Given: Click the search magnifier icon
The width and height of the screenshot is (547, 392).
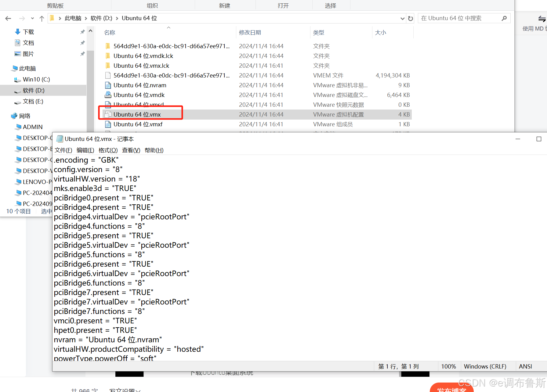Looking at the screenshot, I should point(504,18).
